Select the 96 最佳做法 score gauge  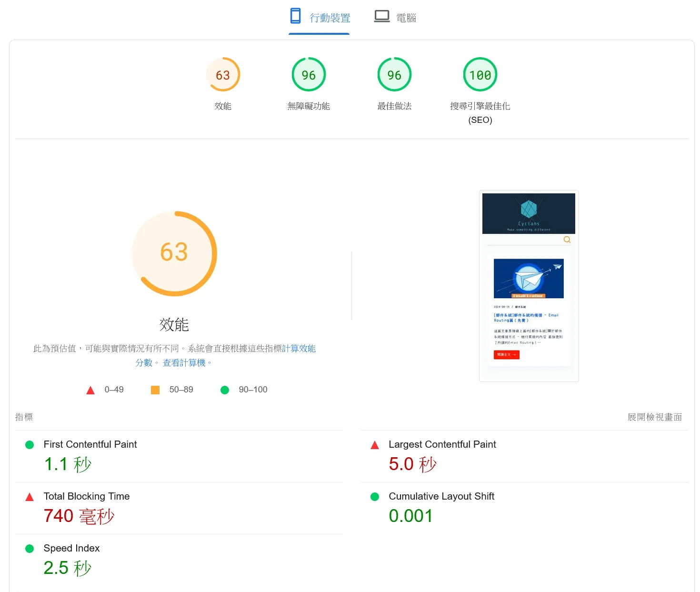coord(394,74)
